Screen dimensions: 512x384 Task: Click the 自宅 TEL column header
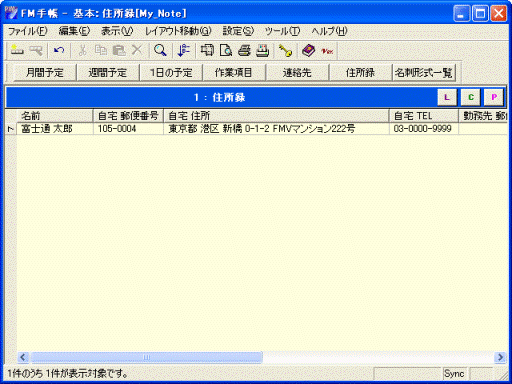pyautogui.click(x=424, y=116)
